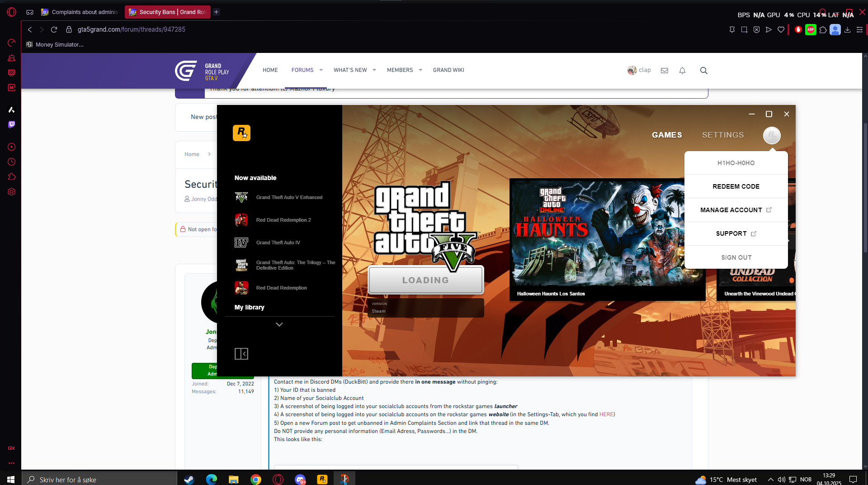Open the WHAT'S NEW dropdown arrow
Screen dimensions: 868x485
point(374,70)
